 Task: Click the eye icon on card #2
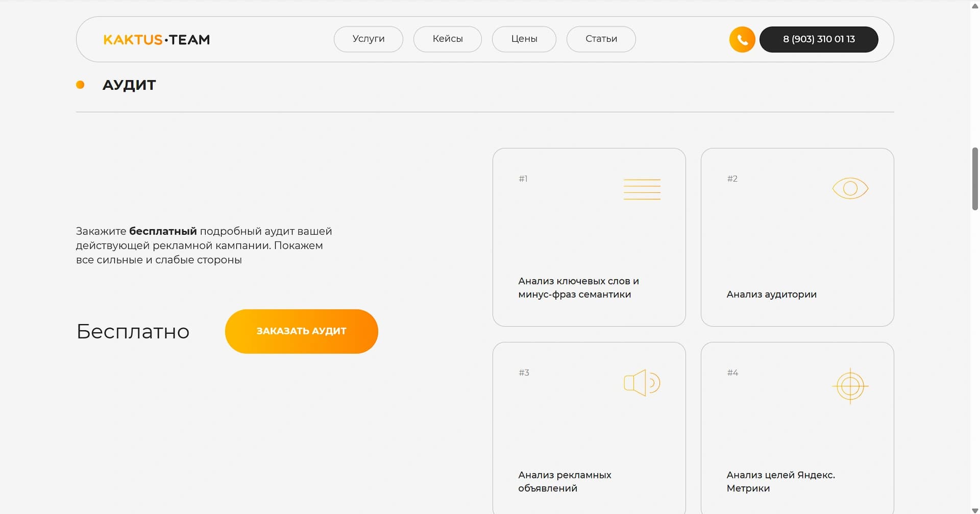click(x=850, y=188)
